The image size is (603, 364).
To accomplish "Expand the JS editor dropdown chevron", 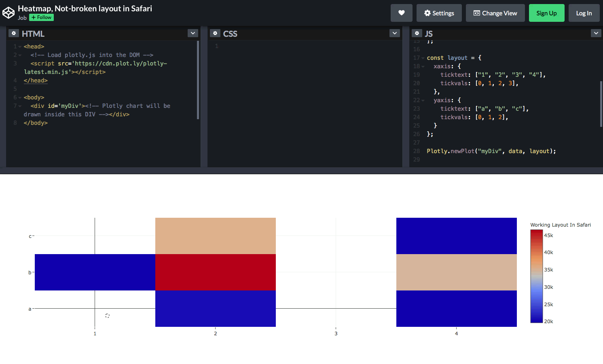I will pyautogui.click(x=596, y=33).
